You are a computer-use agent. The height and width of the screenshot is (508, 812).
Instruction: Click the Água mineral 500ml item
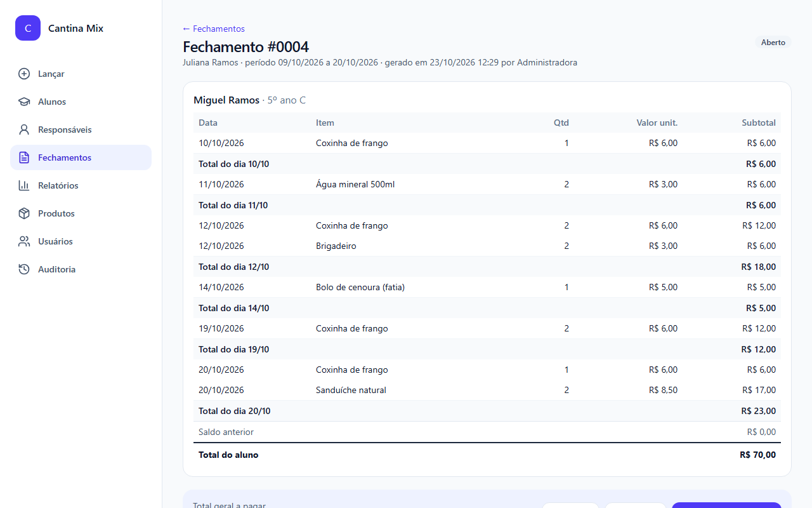coord(355,184)
